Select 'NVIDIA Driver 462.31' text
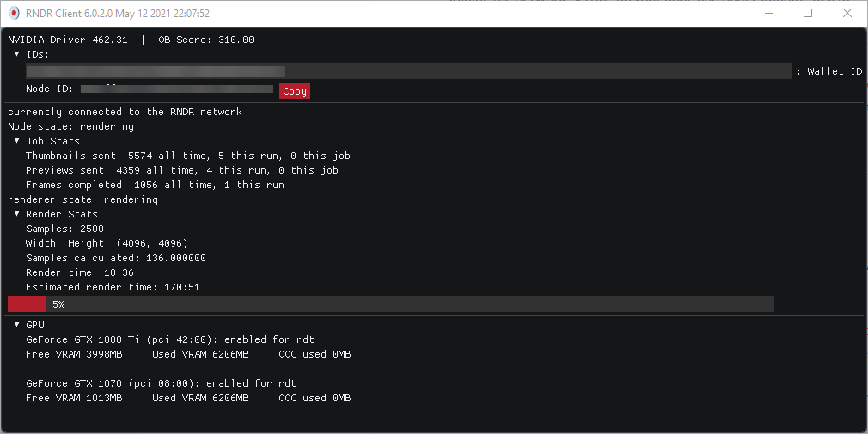Image resolution: width=868 pixels, height=434 pixels. 68,40
